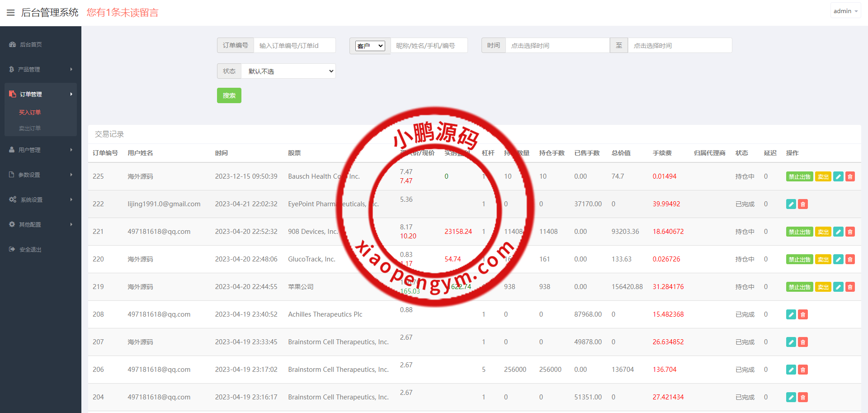This screenshot has height=413, width=868.
Task: Click edit pencil icon for order 208
Action: (x=791, y=315)
